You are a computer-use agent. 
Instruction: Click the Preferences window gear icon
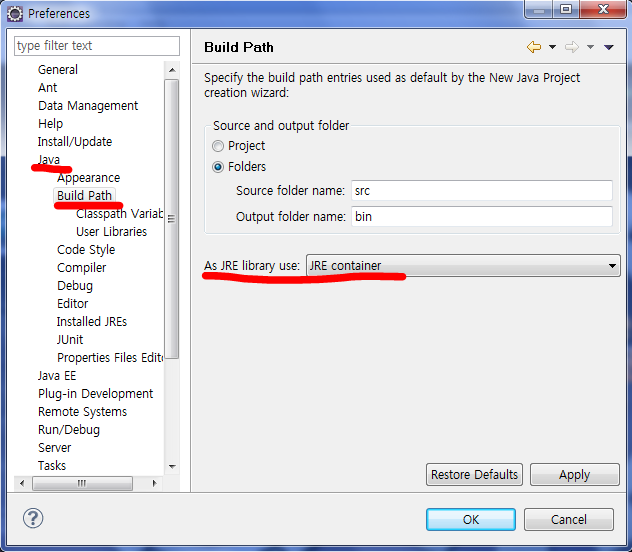(x=15, y=14)
